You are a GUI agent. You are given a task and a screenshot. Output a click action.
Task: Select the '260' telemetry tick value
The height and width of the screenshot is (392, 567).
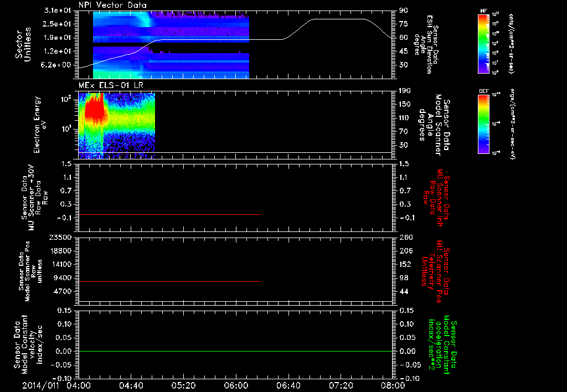click(406, 237)
